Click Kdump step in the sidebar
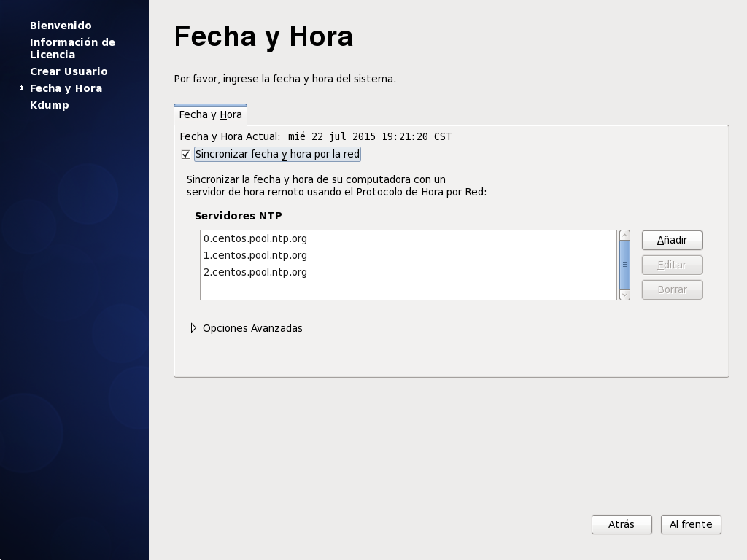The width and height of the screenshot is (747, 560). tap(50, 105)
